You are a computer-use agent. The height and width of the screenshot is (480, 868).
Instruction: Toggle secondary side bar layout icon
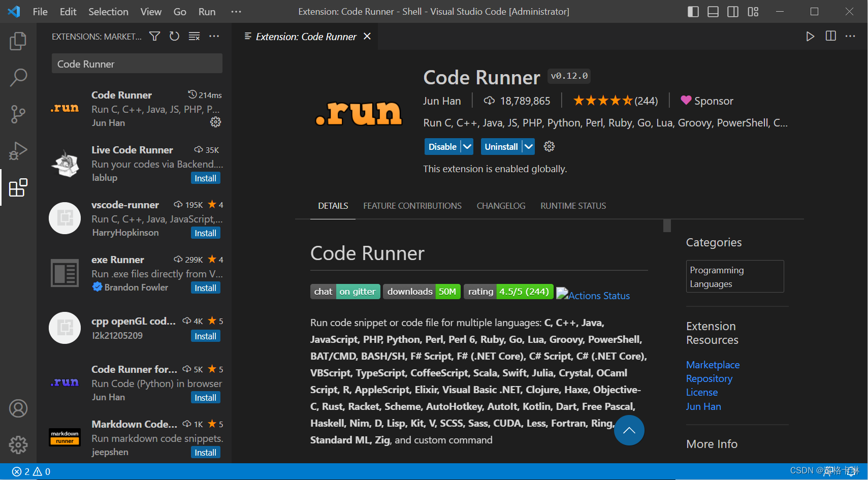pos(733,12)
